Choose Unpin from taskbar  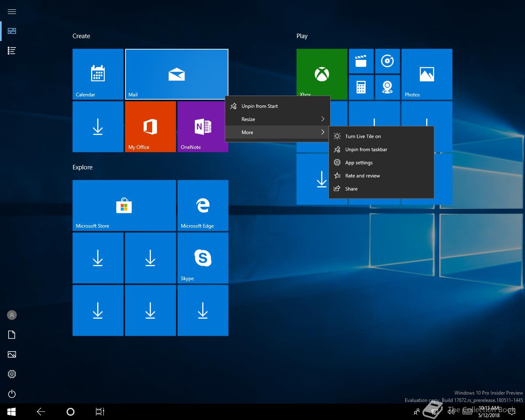point(381,150)
